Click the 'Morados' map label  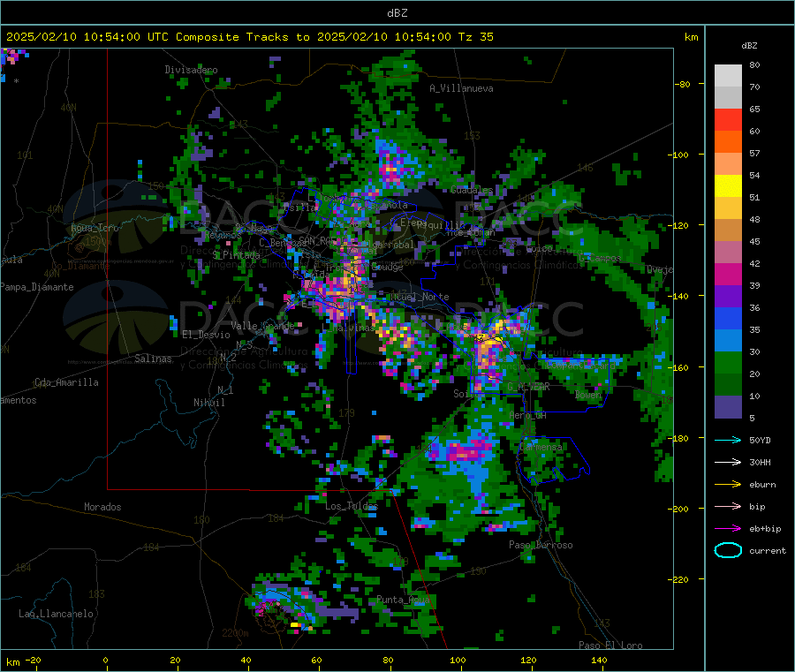click(x=102, y=507)
